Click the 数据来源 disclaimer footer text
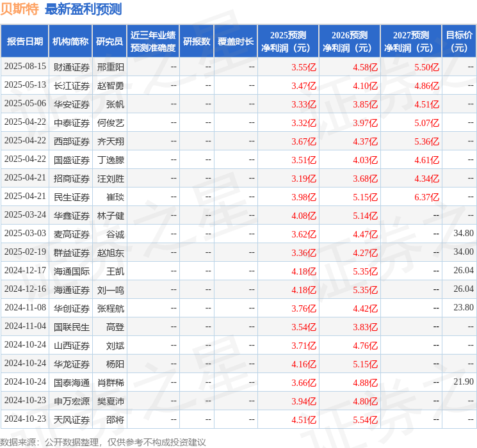Viewport: 477px width, 448px height. pyautogui.click(x=103, y=442)
